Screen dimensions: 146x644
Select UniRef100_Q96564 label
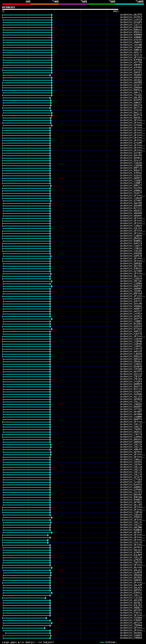pyautogui.click(x=131, y=87)
